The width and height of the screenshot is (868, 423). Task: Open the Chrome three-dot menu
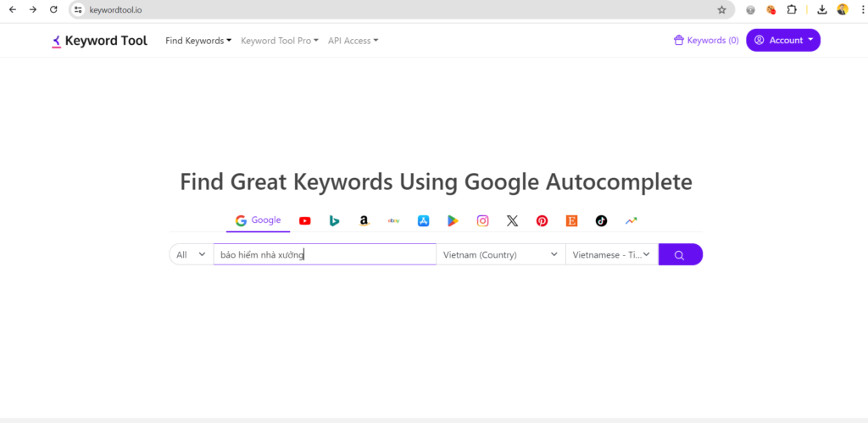click(x=861, y=9)
